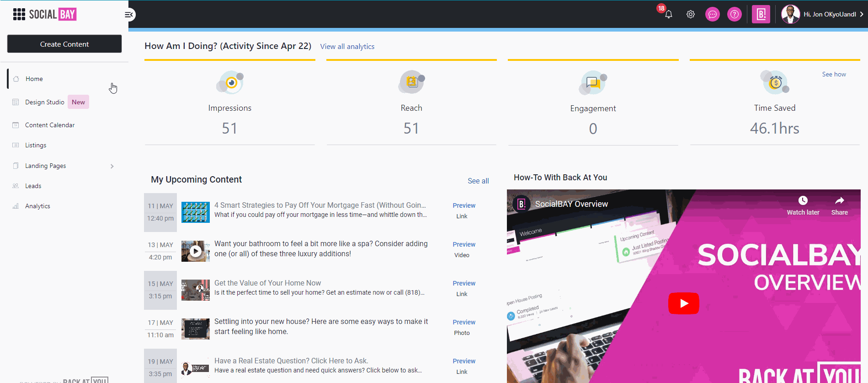Click the Leads people icon
The width and height of the screenshot is (868, 383).
click(x=16, y=186)
